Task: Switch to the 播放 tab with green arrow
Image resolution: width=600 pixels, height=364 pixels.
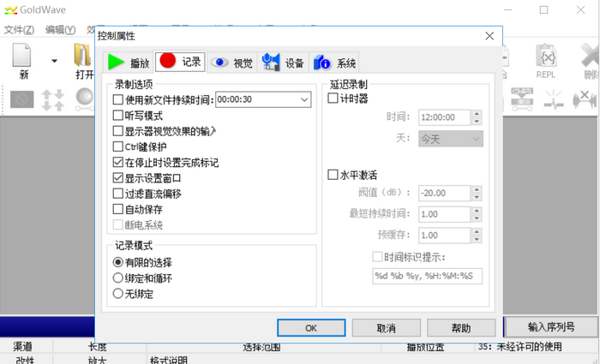Action: [129, 62]
